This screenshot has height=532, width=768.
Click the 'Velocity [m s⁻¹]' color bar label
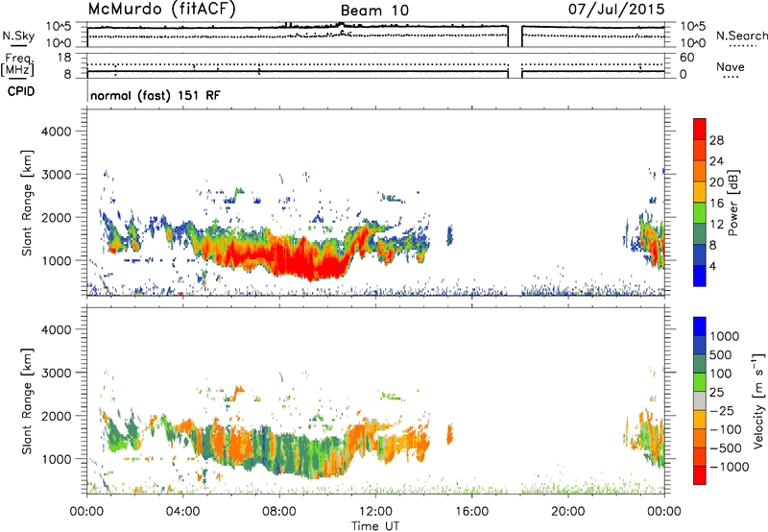click(758, 401)
